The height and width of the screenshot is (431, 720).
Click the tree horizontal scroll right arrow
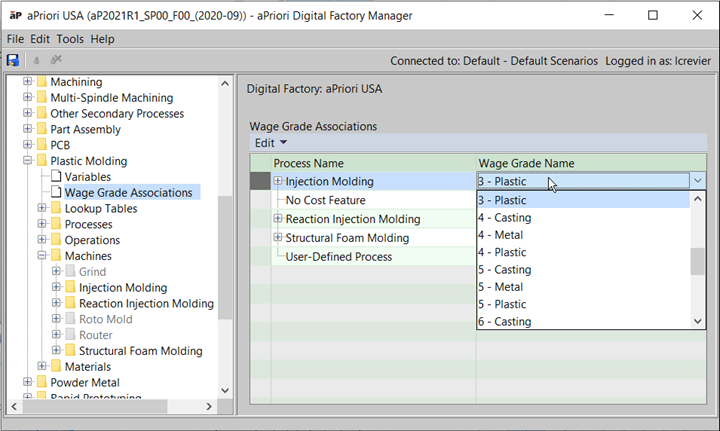coord(209,406)
